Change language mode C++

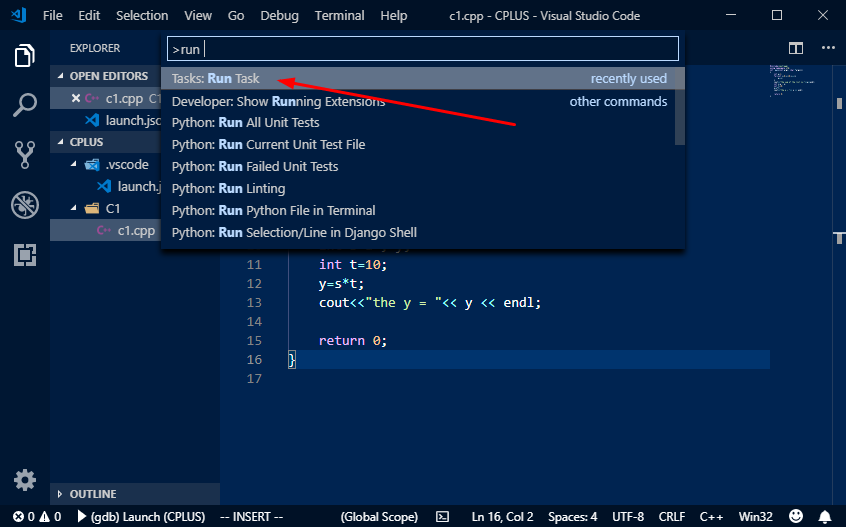(712, 517)
